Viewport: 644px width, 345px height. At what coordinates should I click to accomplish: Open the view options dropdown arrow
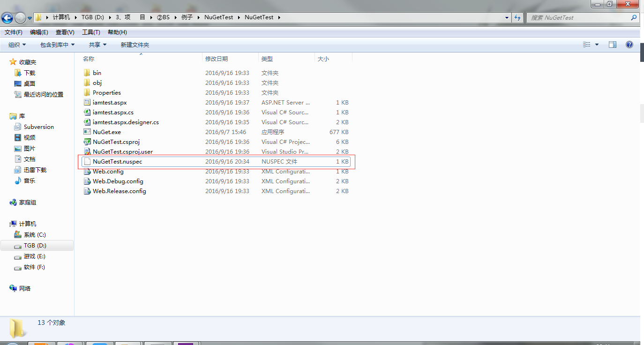point(597,45)
